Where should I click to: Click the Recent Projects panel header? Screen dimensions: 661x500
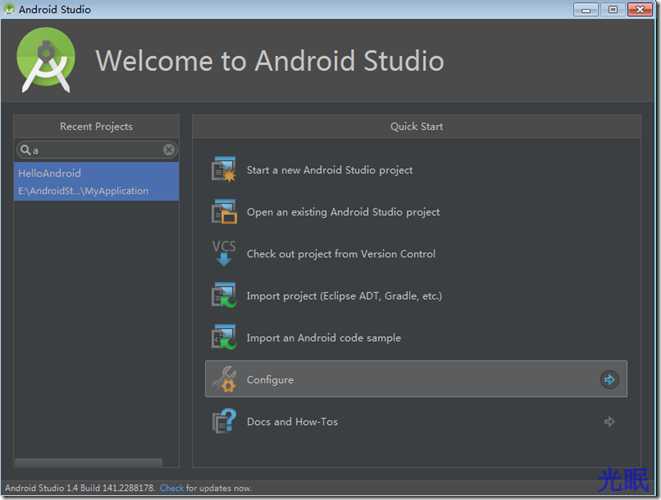point(97,126)
